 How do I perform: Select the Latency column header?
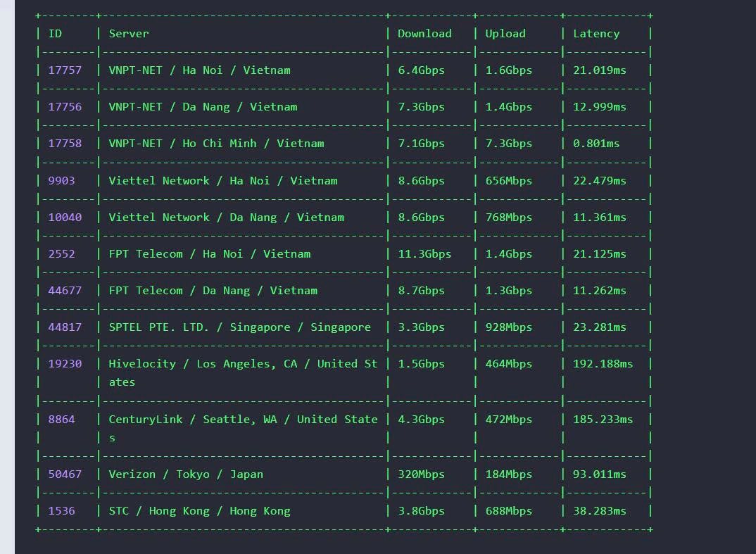pos(596,34)
